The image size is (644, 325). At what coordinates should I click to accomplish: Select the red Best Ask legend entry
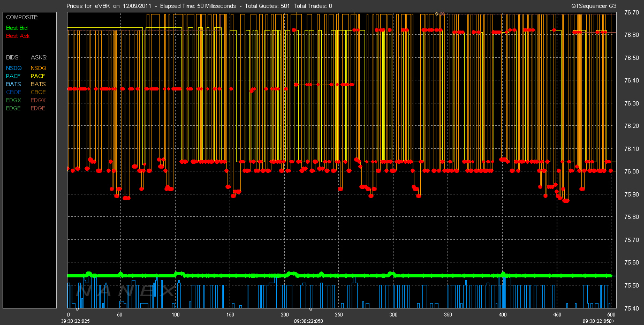[x=18, y=36]
